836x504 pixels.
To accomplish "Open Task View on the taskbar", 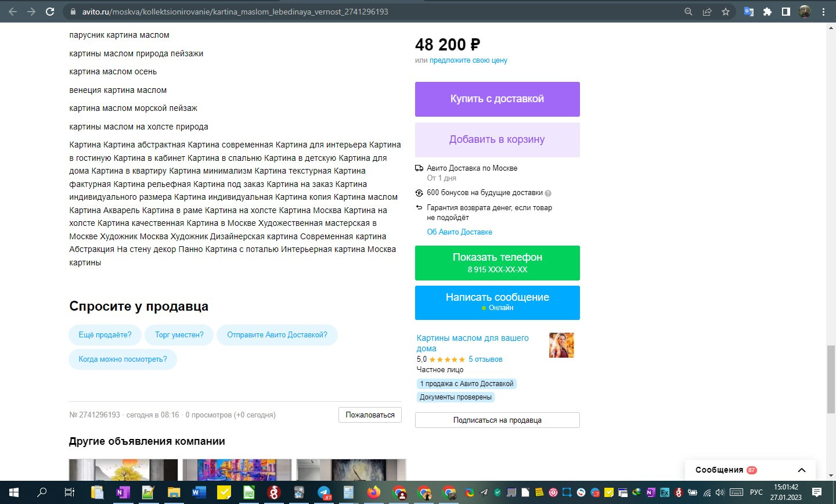I will pyautogui.click(x=70, y=492).
